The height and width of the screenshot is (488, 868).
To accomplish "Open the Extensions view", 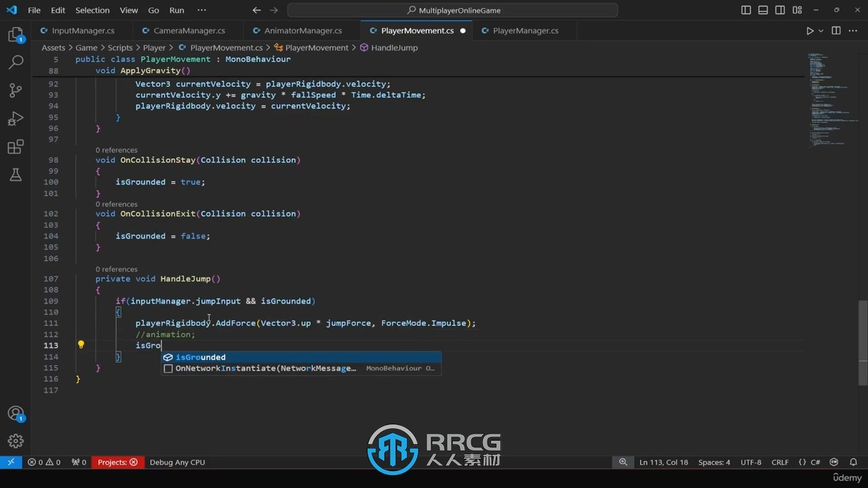I will 15,147.
